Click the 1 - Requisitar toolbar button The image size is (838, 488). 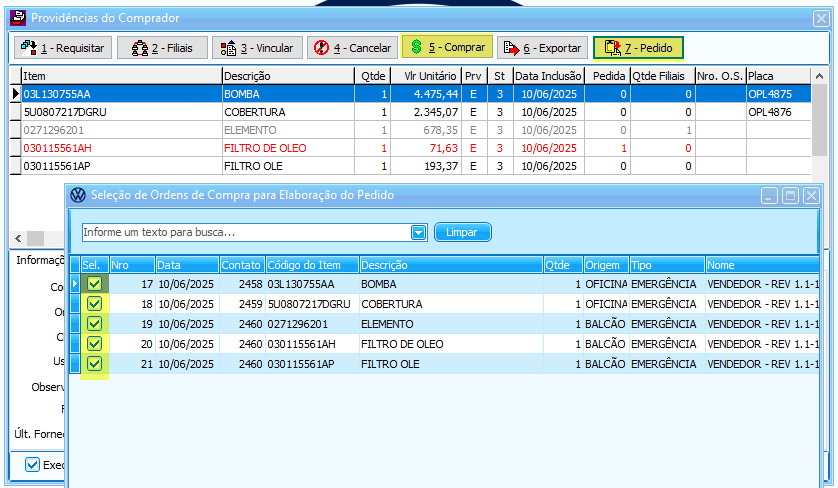pyautogui.click(x=63, y=48)
